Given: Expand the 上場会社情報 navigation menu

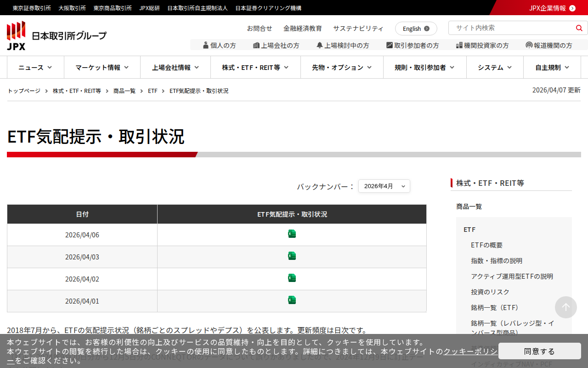Looking at the screenshot, I should (x=175, y=67).
